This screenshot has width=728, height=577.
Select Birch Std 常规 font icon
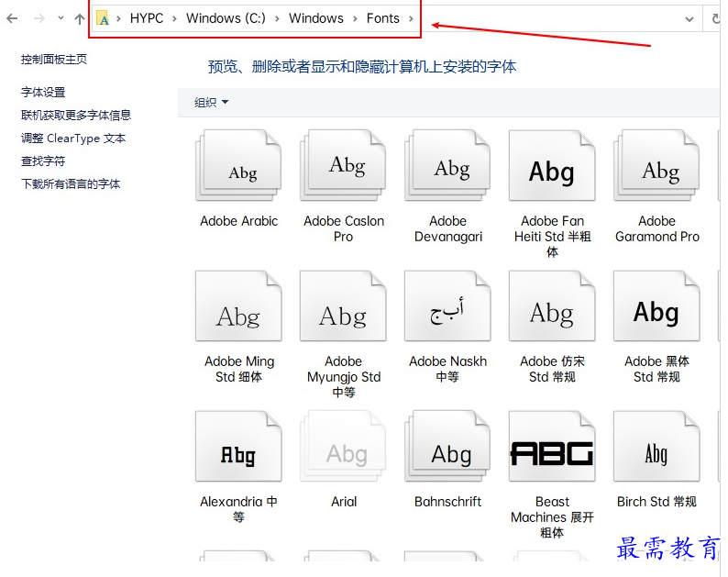pyautogui.click(x=656, y=447)
